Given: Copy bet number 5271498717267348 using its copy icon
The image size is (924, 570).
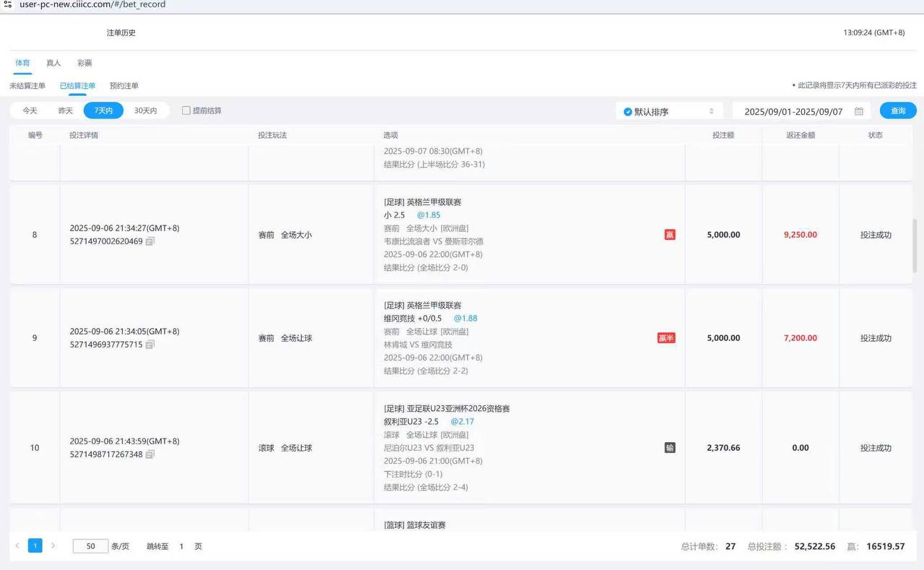Looking at the screenshot, I should tap(149, 454).
